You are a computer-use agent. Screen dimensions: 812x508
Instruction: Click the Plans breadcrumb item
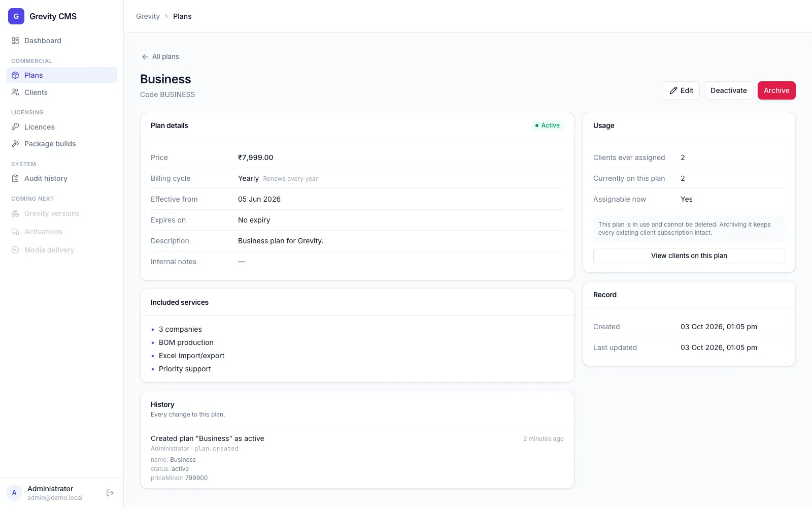pos(182,16)
